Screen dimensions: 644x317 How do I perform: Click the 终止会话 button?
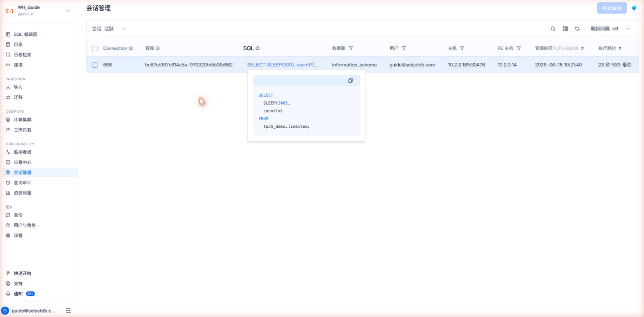[612, 8]
